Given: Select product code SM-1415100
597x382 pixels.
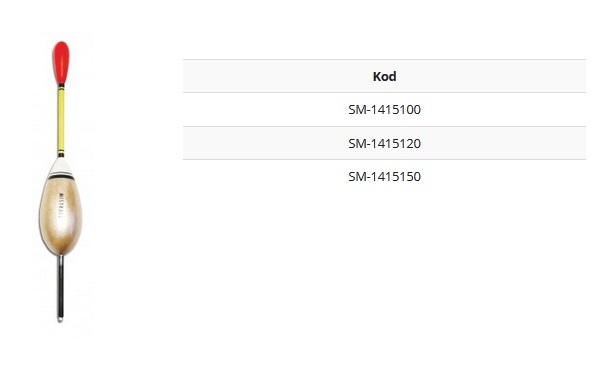Looking at the screenshot, I should coord(384,110).
